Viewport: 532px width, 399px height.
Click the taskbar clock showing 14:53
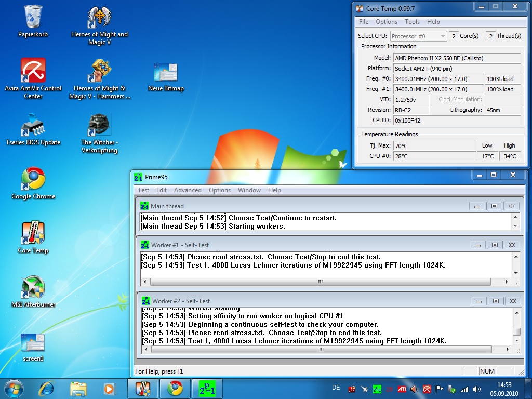tap(504, 389)
